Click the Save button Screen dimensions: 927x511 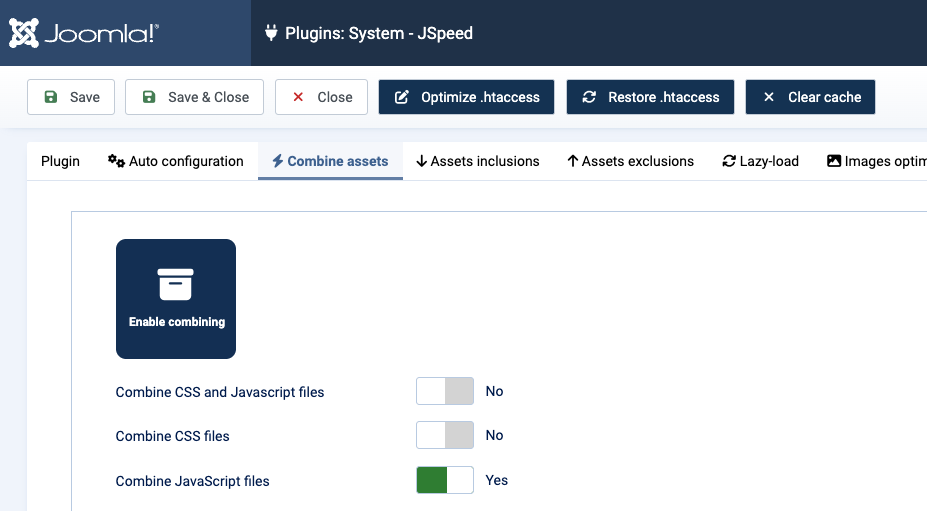click(71, 97)
